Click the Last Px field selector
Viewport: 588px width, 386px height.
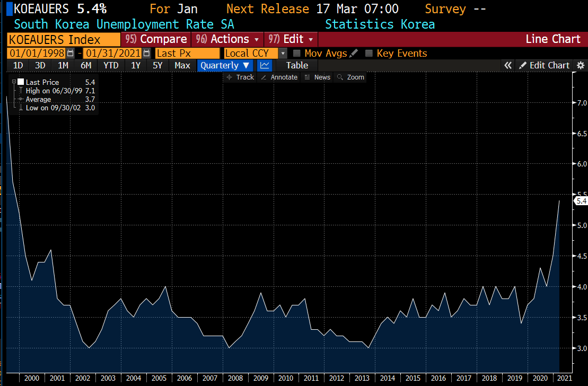(188, 53)
